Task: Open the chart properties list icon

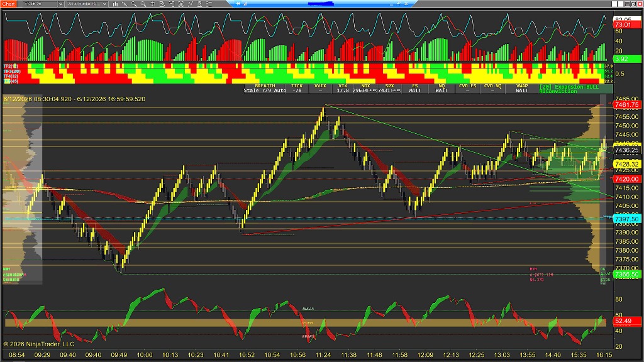Action: [x=209, y=4]
